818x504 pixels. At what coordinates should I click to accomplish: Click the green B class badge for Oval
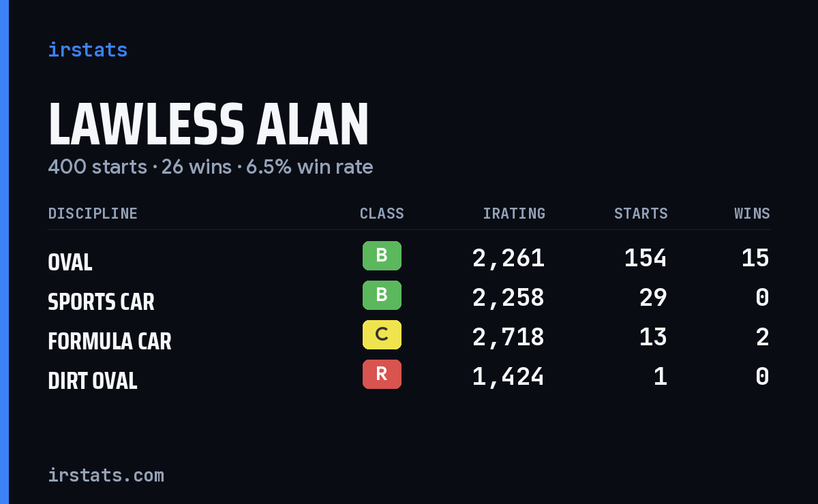382,256
